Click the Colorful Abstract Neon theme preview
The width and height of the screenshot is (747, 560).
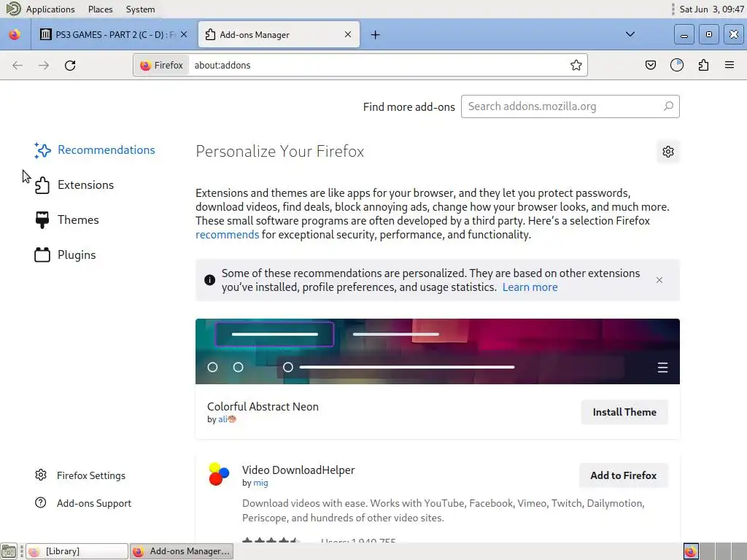click(438, 351)
